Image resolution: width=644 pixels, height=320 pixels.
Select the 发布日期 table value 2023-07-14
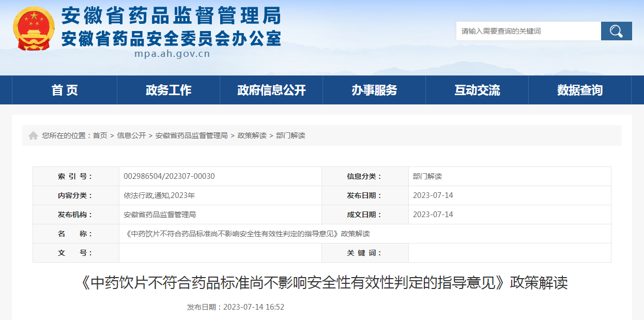[x=433, y=195]
